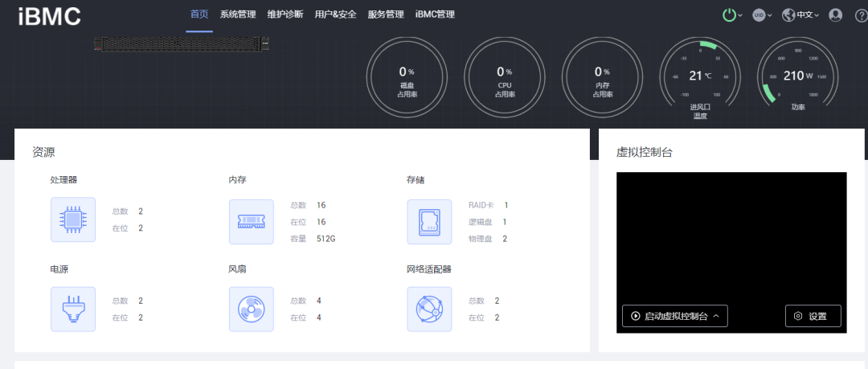Screen dimensions: 868x369
Task: Click the 处理器 heading
Action: coord(63,180)
